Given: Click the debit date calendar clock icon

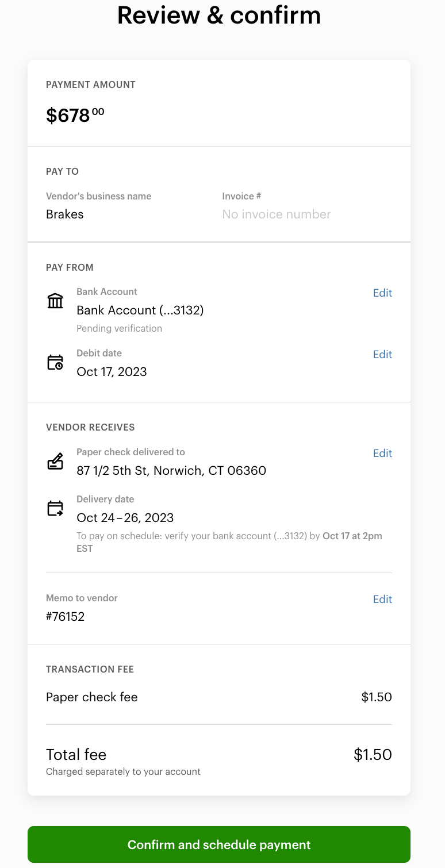Looking at the screenshot, I should coord(55,363).
